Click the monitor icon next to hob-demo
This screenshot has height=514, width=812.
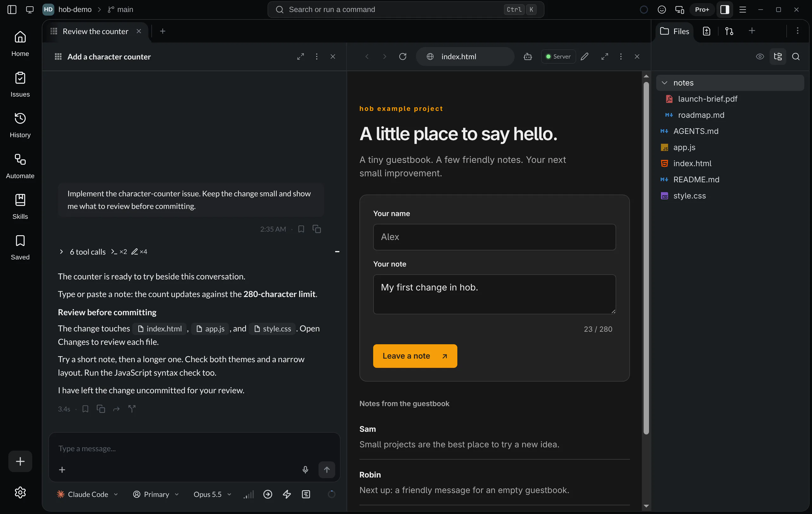pyautogui.click(x=30, y=10)
